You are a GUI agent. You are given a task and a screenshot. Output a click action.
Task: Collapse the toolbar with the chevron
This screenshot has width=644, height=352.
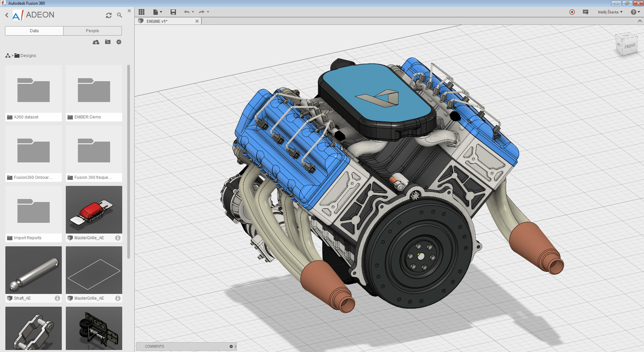coord(640,21)
